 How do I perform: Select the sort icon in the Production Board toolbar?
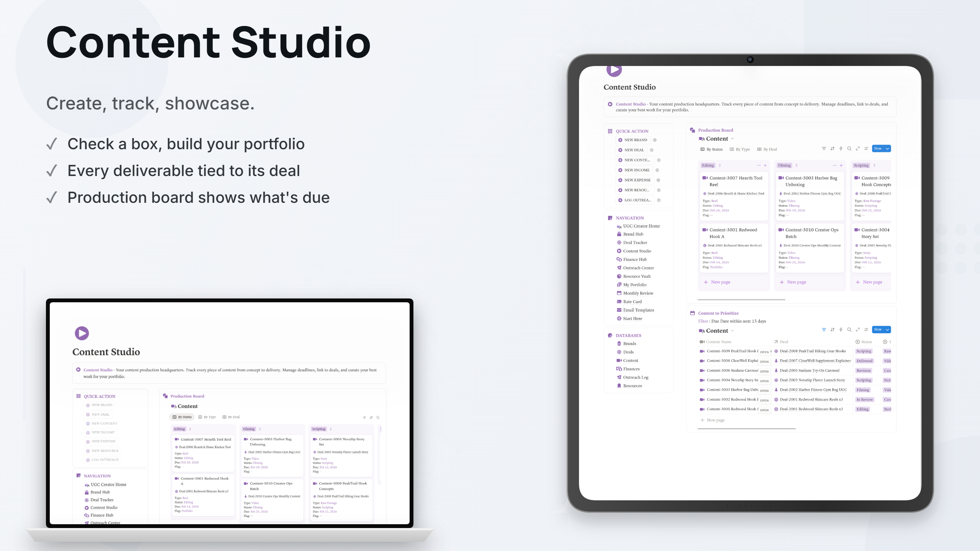[x=832, y=148]
